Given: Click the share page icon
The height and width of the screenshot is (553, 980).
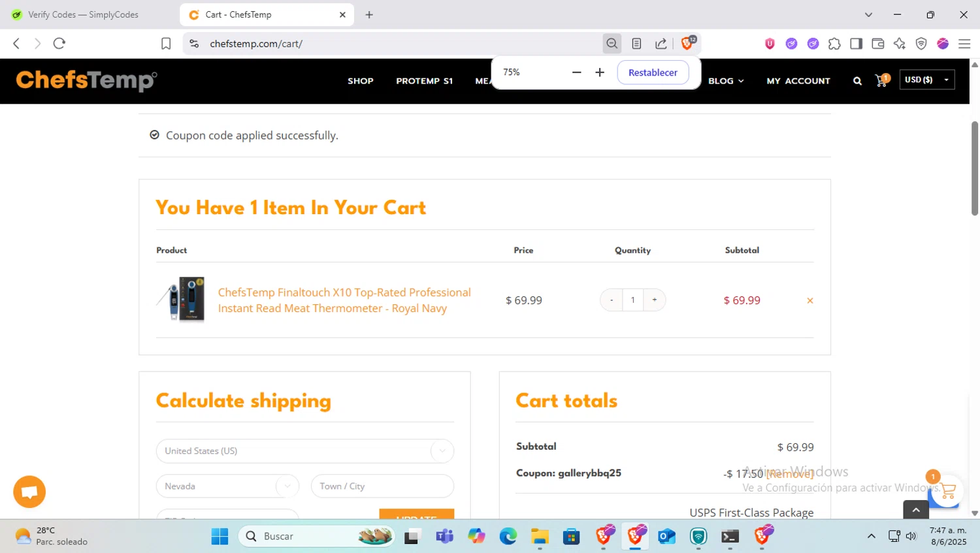Looking at the screenshot, I should [661, 44].
